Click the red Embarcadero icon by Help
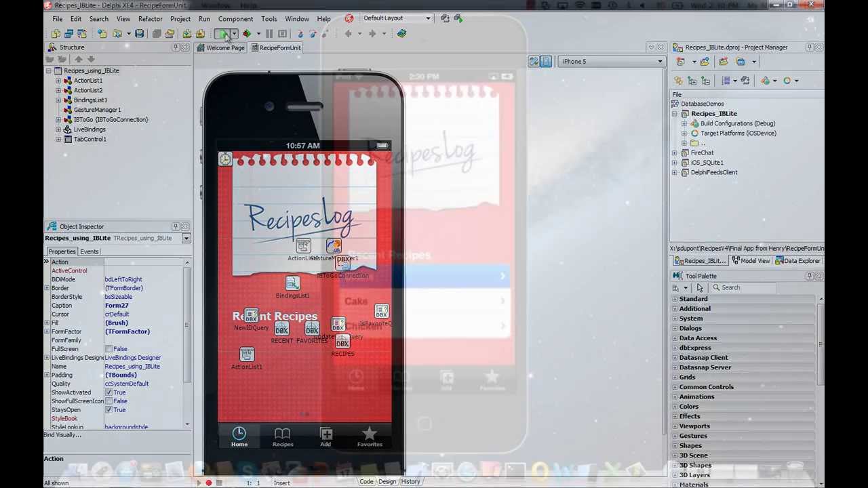The height and width of the screenshot is (488, 868). pos(349,18)
